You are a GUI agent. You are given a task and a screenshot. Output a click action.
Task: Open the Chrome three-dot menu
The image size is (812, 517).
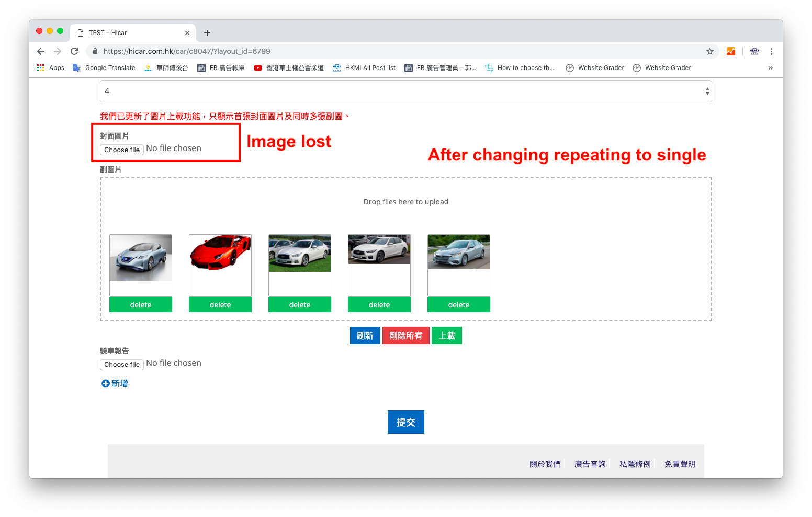point(771,51)
